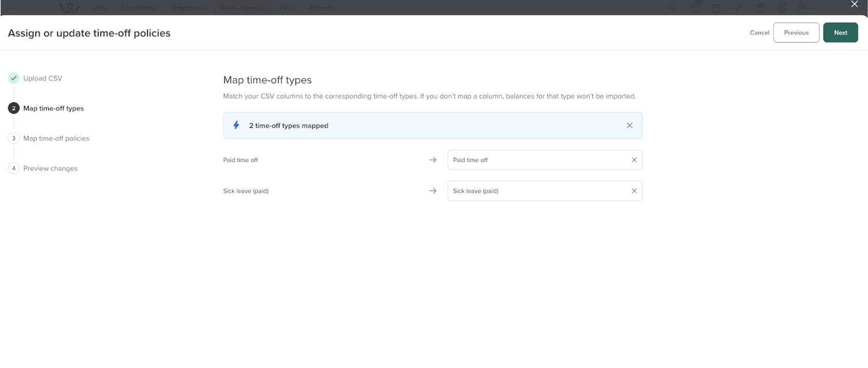Clear the Paid time off mapping field
The width and height of the screenshot is (868, 368).
point(634,160)
